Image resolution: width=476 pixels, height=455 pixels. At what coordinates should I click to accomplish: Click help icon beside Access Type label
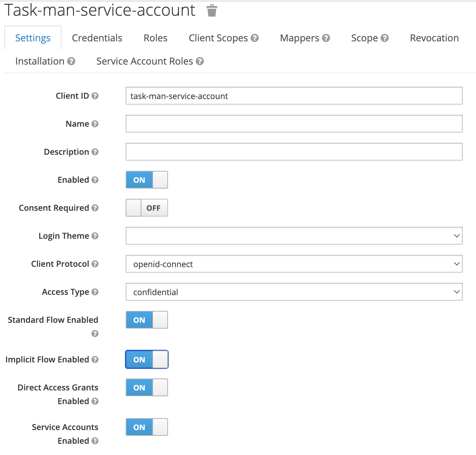95,292
